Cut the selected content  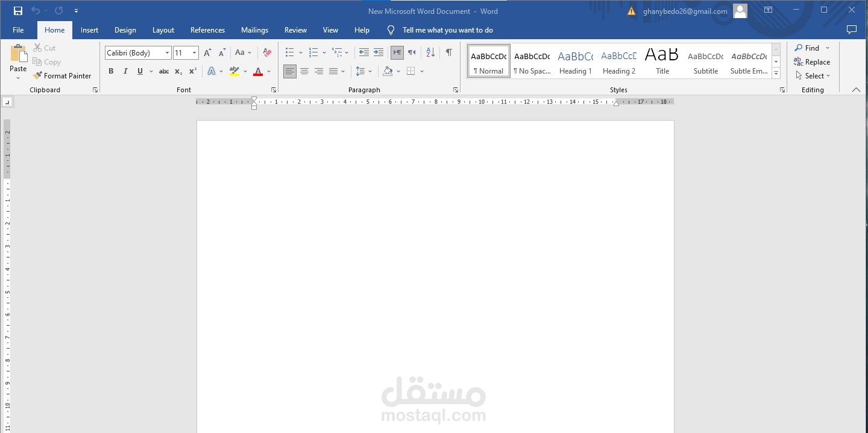pyautogui.click(x=44, y=48)
